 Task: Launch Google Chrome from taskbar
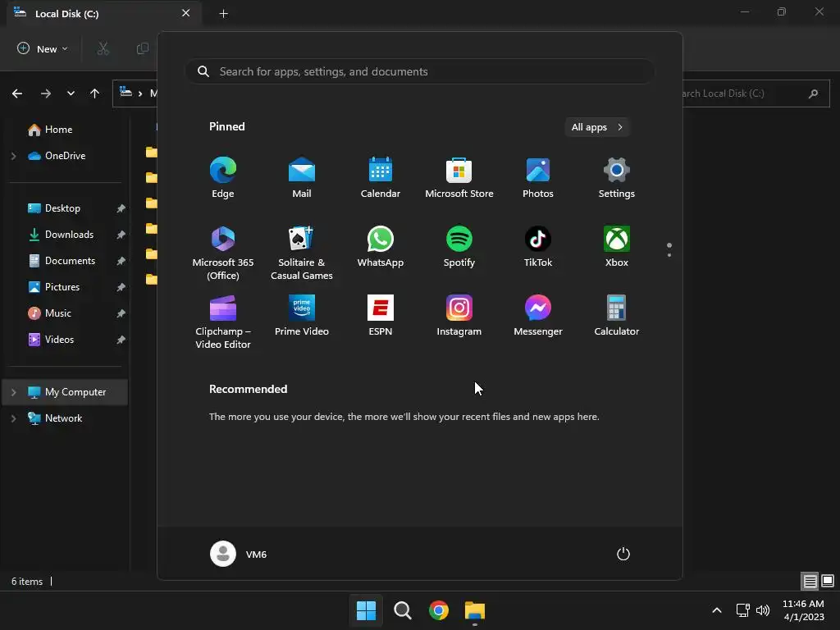pyautogui.click(x=439, y=610)
